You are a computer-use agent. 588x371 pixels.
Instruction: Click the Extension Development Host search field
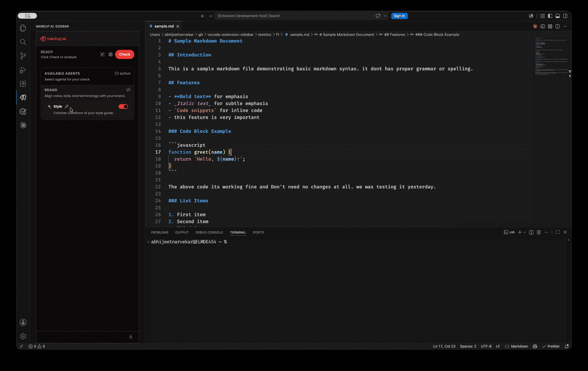[x=294, y=16]
